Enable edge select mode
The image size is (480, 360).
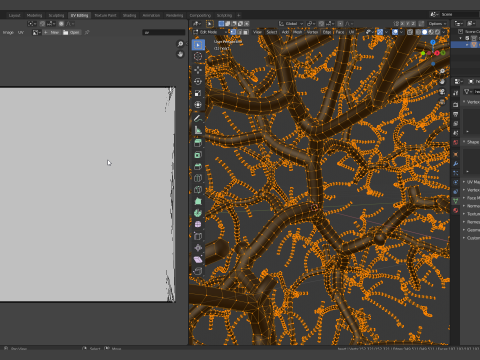239,32
